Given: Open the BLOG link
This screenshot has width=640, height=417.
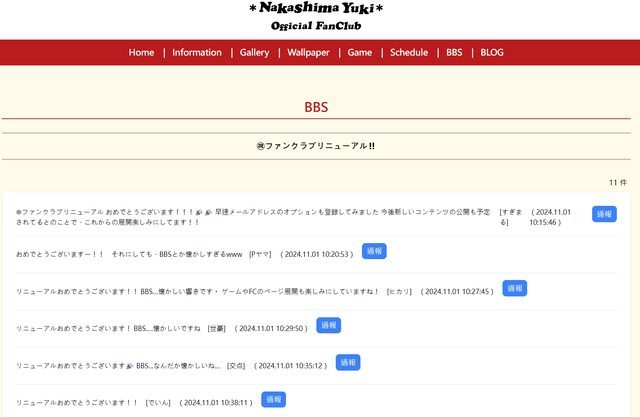Looking at the screenshot, I should 492,52.
